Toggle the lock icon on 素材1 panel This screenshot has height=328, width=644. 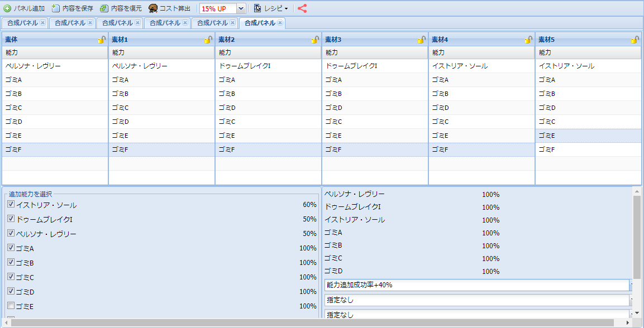click(x=208, y=40)
